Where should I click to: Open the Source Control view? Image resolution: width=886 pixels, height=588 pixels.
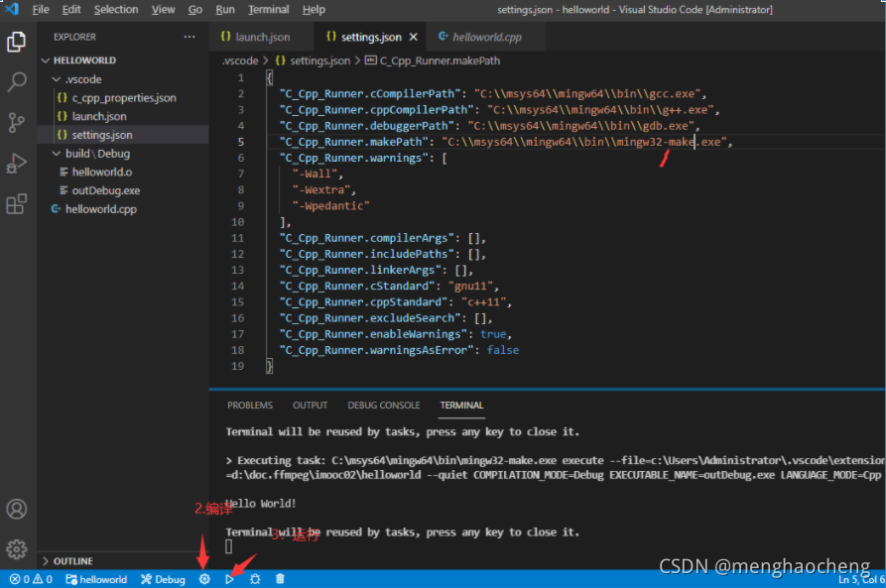(x=17, y=122)
